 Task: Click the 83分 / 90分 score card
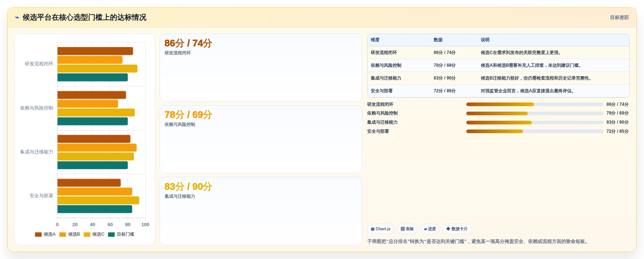coord(261,211)
